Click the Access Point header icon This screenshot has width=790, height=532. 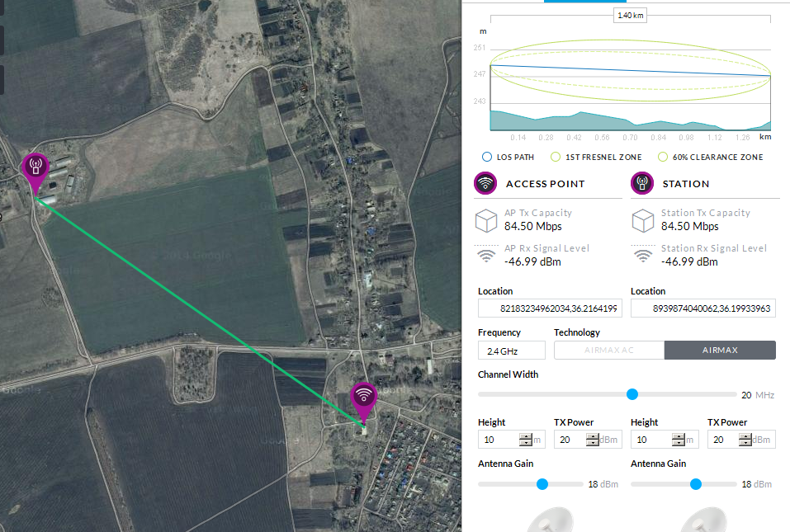coord(485,183)
